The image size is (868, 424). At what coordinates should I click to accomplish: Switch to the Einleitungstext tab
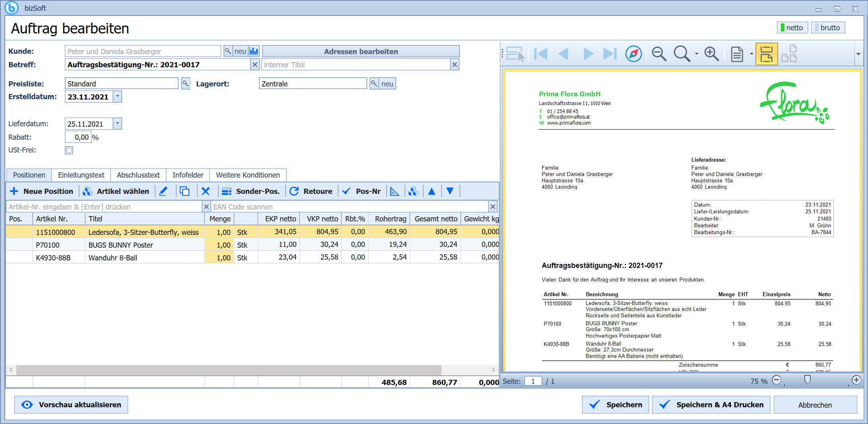coord(81,175)
